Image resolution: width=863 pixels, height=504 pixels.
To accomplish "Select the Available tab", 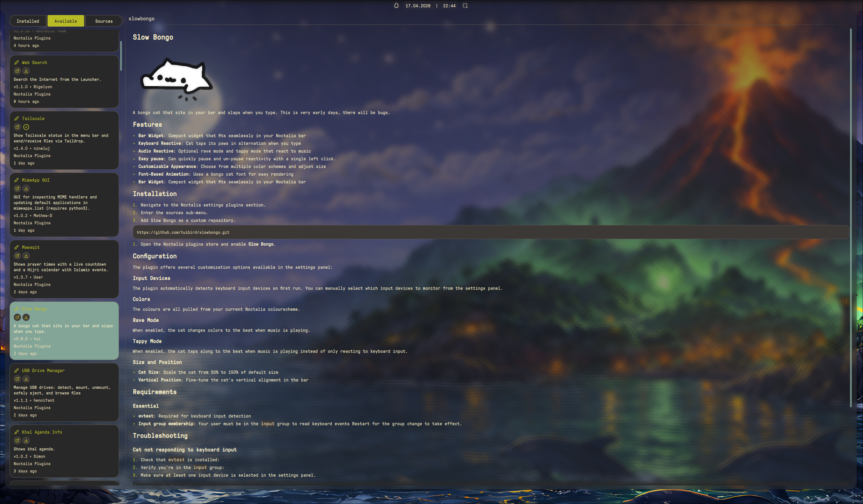I will click(65, 21).
